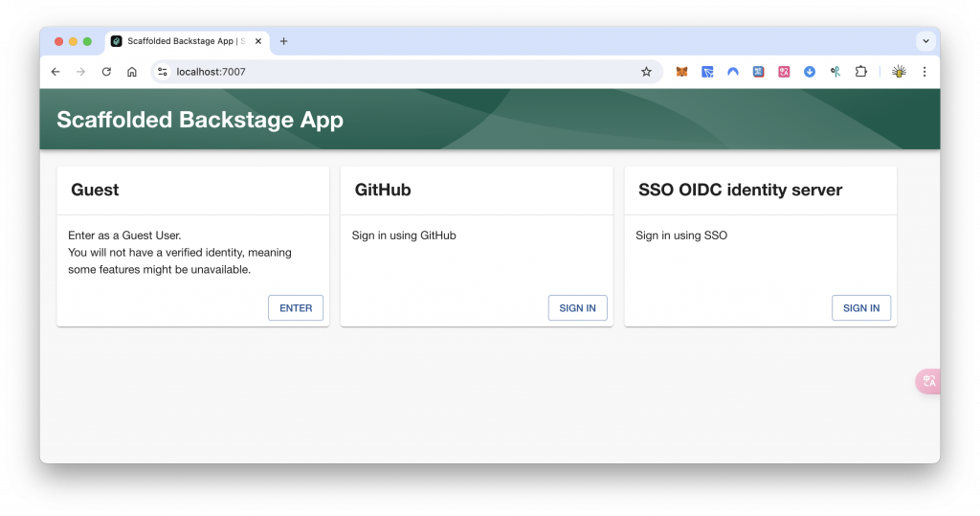This screenshot has height=516, width=980.
Task: Open the Extensions puzzle-piece menu
Action: [861, 72]
